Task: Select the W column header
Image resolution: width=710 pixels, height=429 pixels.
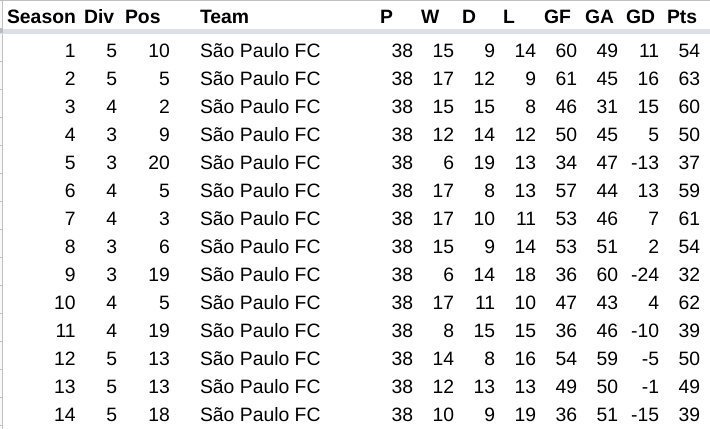Action: tap(430, 17)
